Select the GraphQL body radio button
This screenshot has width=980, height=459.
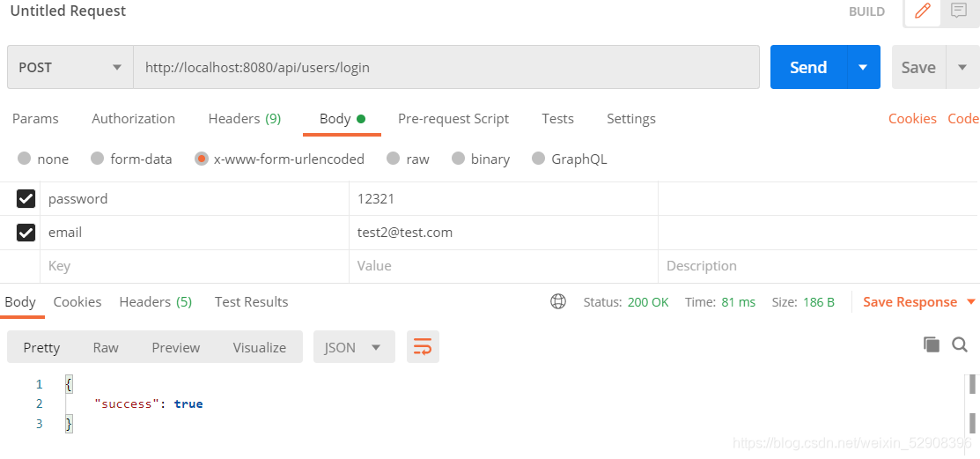(538, 159)
